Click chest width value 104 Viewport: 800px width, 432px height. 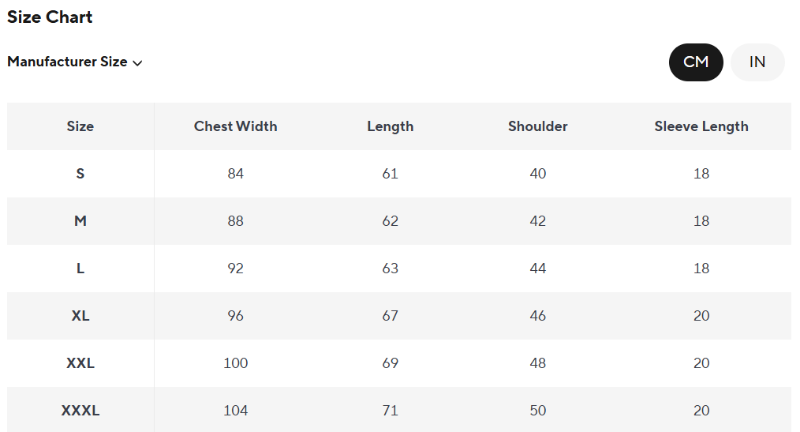(x=235, y=410)
